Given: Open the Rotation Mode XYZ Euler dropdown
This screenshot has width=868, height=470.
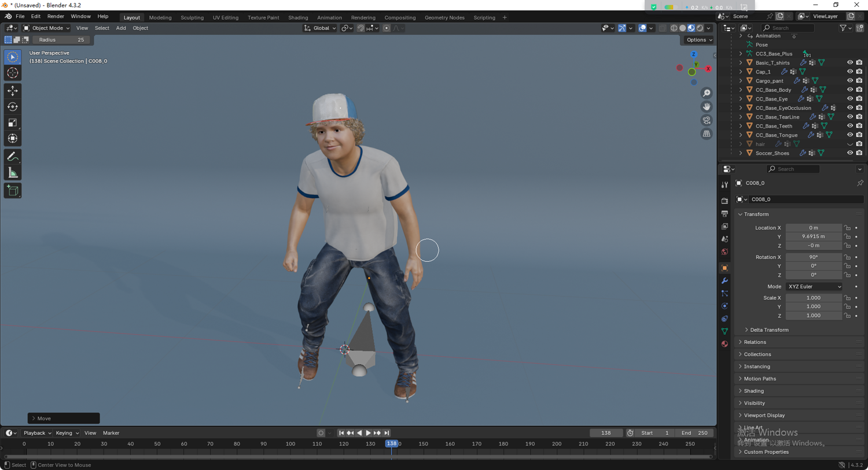Looking at the screenshot, I should 814,287.
